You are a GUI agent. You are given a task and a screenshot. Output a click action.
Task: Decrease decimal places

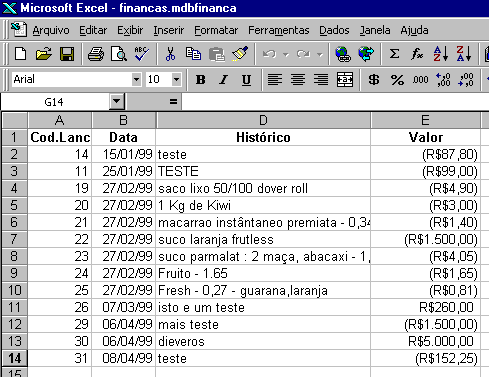(x=466, y=80)
